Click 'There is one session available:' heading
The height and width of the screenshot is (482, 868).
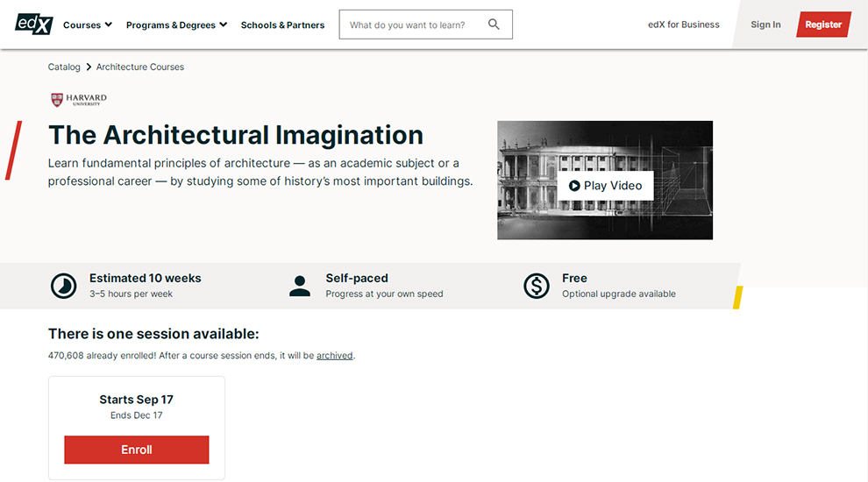[153, 334]
